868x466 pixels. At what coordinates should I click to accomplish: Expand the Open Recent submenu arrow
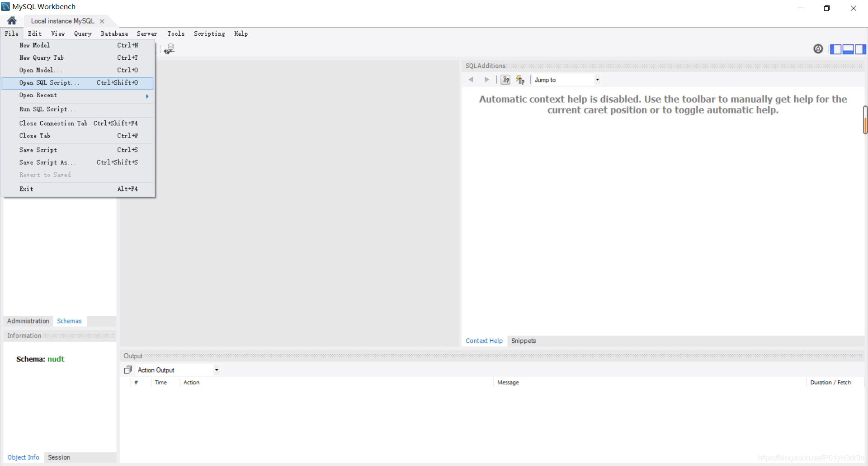click(147, 96)
